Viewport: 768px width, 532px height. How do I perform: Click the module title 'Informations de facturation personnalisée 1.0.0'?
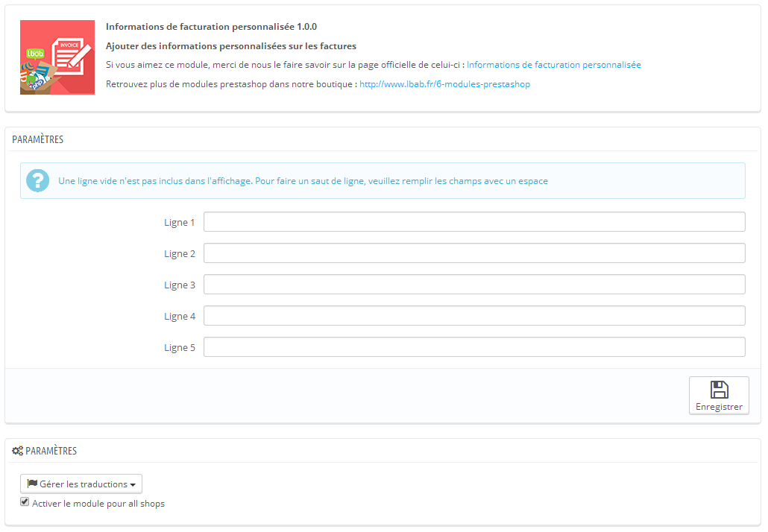(x=211, y=27)
